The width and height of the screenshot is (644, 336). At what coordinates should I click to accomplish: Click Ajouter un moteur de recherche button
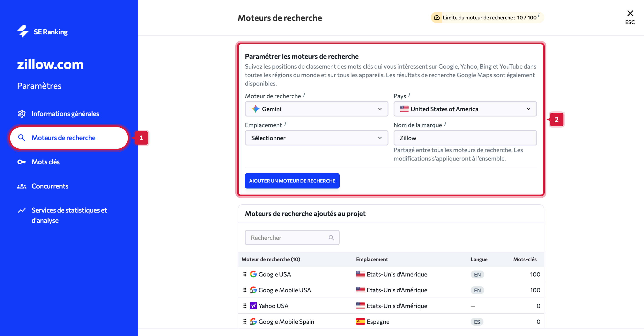coord(292,181)
